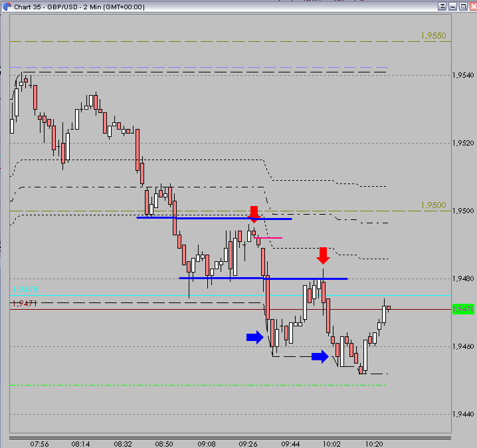
Task: Click the 1,9520 price axis label
Action: 463,143
